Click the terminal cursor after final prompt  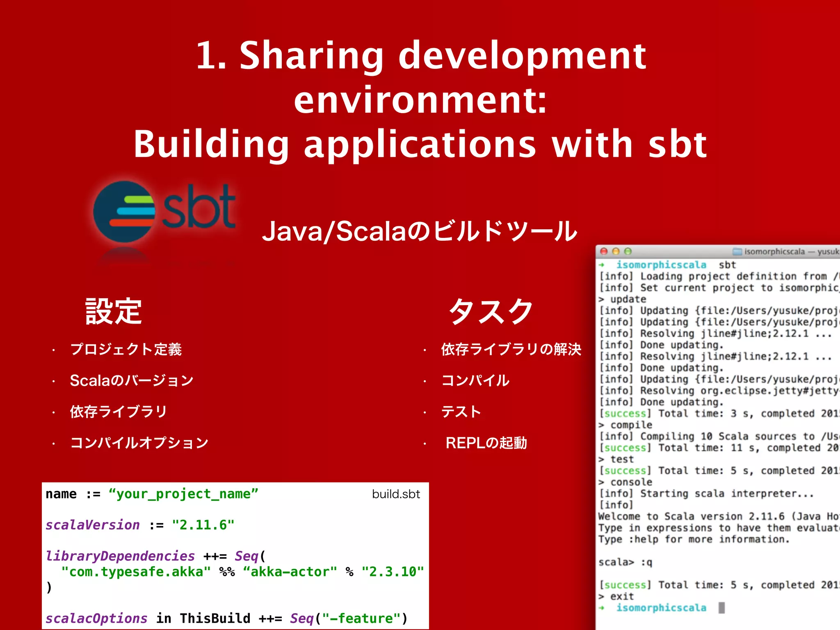click(x=722, y=608)
